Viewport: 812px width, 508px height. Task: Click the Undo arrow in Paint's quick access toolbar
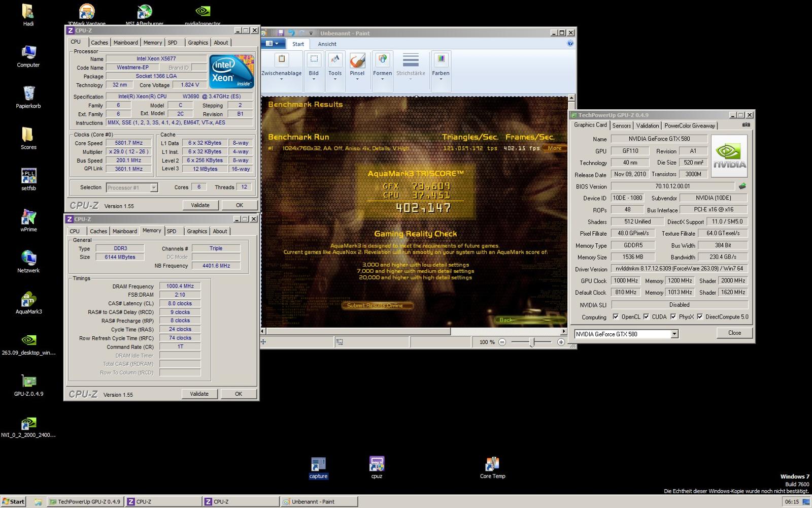click(x=291, y=33)
